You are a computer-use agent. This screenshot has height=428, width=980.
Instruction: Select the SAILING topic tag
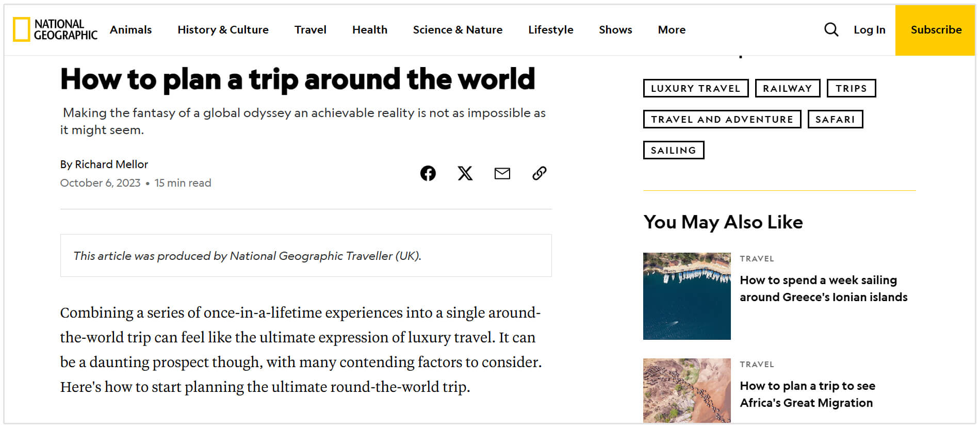pyautogui.click(x=674, y=150)
